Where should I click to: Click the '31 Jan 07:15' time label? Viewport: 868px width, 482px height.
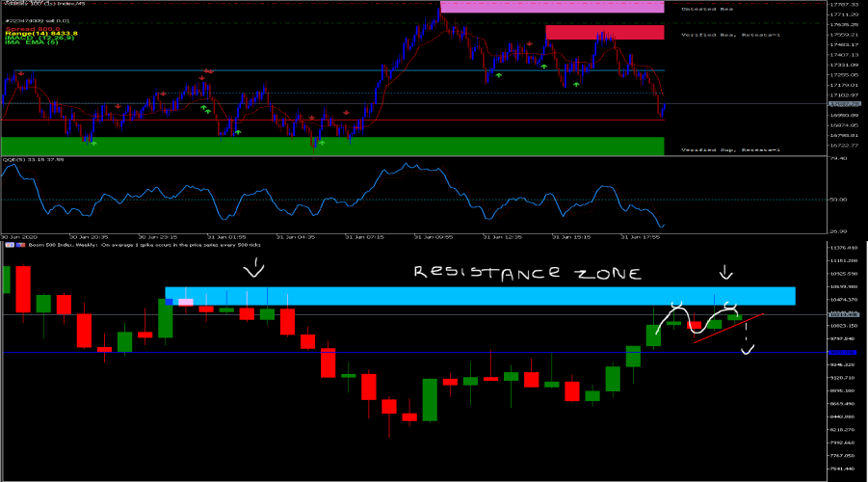tap(364, 236)
